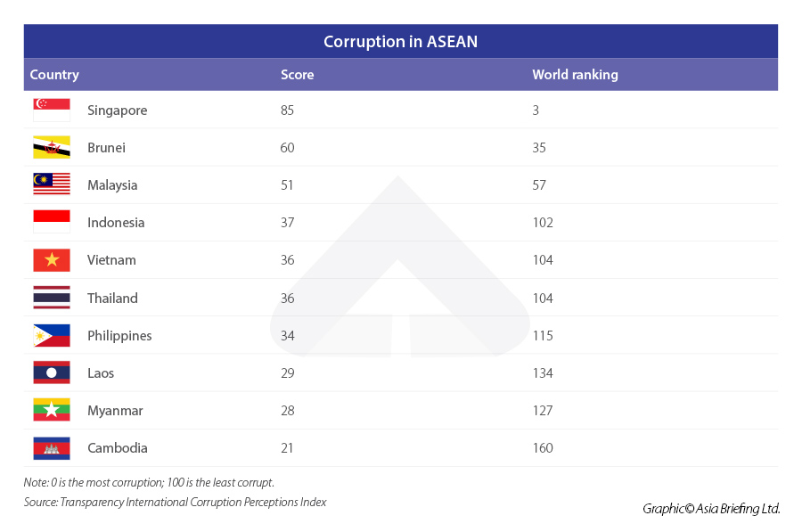The image size is (802, 532).
Task: Select the Laos flag icon
Action: tap(52, 373)
